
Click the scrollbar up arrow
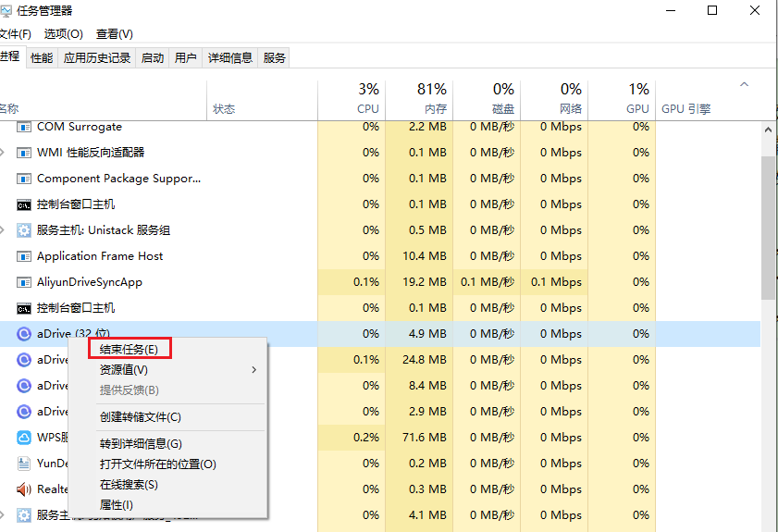pyautogui.click(x=768, y=130)
